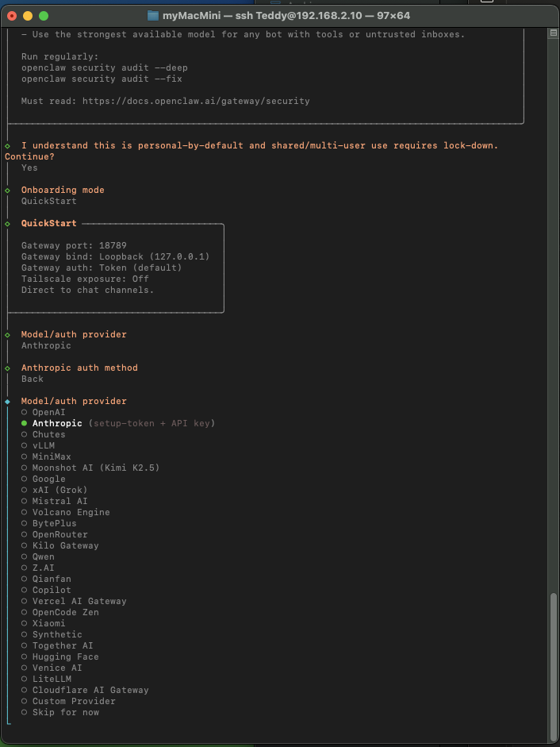
Task: Open the docs.openclaw.ai security link
Action: [x=196, y=102]
